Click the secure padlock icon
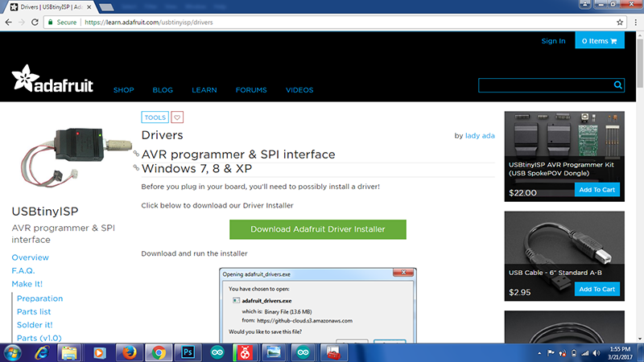This screenshot has height=362, width=644. pos(50,23)
